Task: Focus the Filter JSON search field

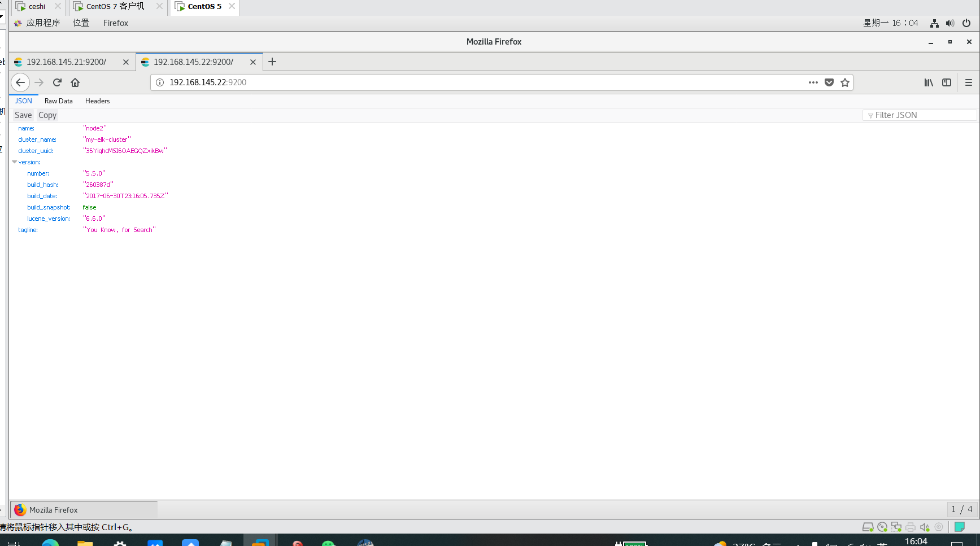Action: (924, 115)
